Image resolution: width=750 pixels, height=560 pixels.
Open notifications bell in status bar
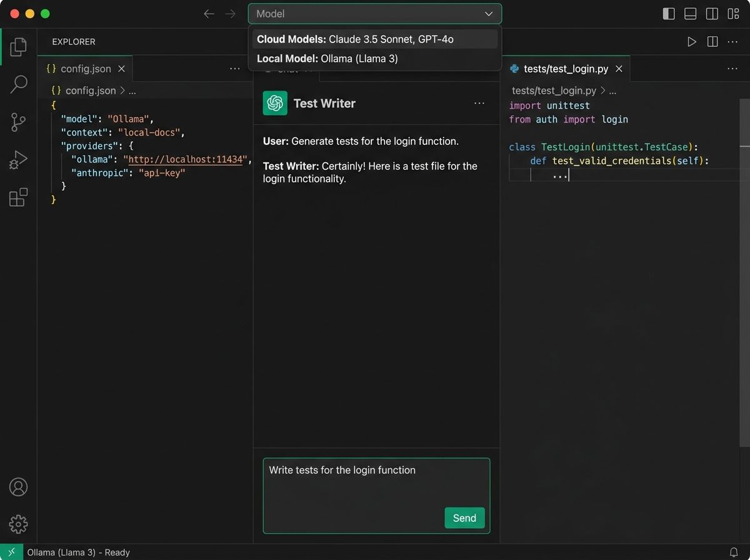click(x=734, y=552)
